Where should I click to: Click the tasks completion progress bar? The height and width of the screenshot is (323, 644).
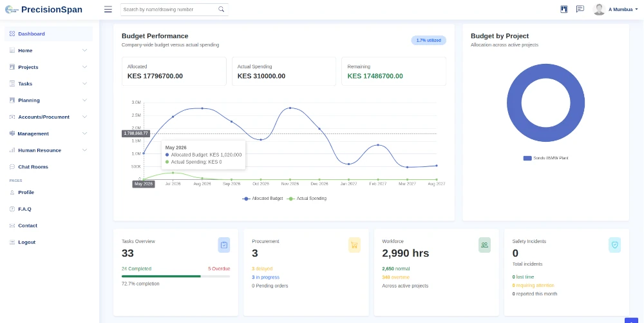(x=176, y=277)
